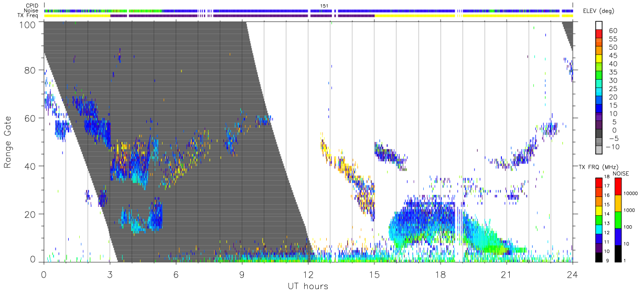Viewport: 644px width, 297px height.
Task: Select the yellow 1000–10000 noise colorbar segment
Action: pyautogui.click(x=617, y=203)
